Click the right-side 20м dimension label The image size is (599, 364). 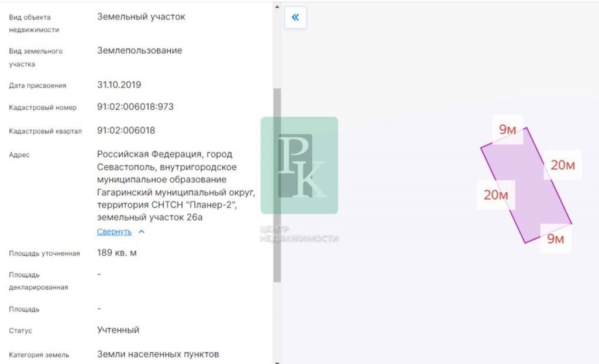pos(563,165)
